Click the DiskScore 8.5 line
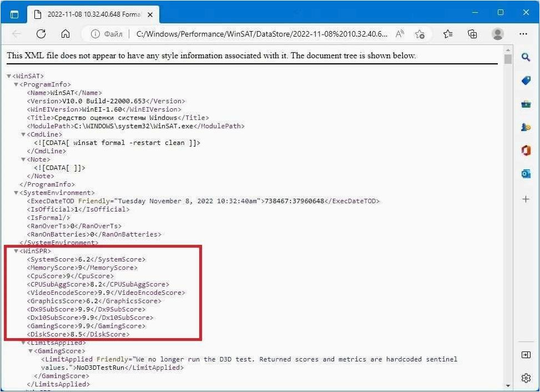Image resolution: width=540 pixels, height=392 pixels. (x=78, y=334)
